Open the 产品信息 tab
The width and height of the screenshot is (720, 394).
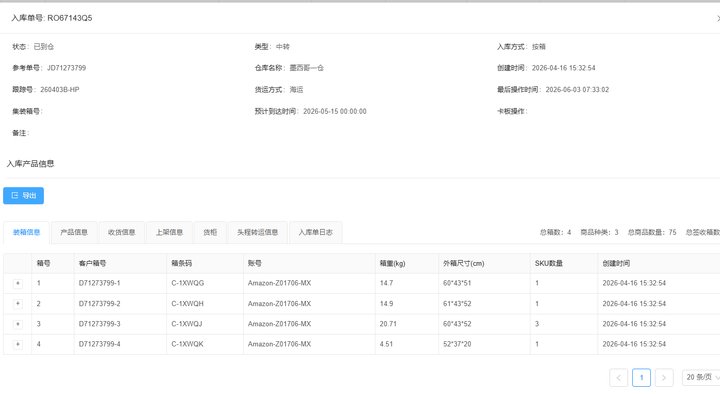(74, 232)
